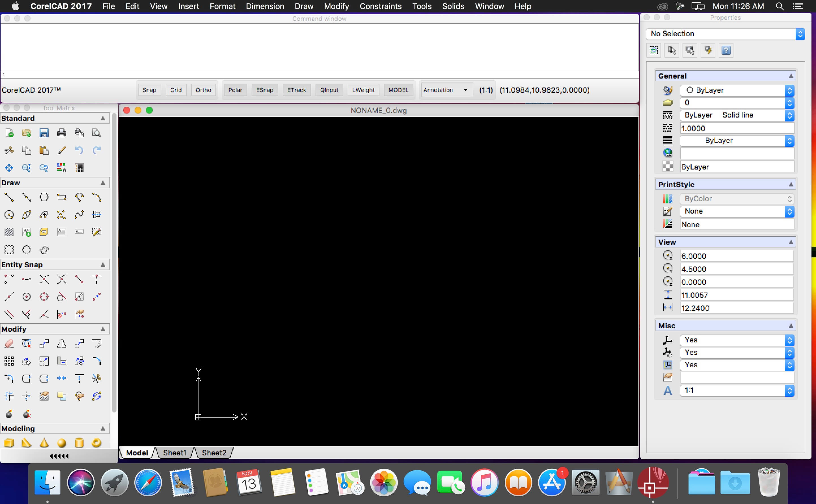Open the Modify menu
The image size is (816, 504).
(336, 6)
